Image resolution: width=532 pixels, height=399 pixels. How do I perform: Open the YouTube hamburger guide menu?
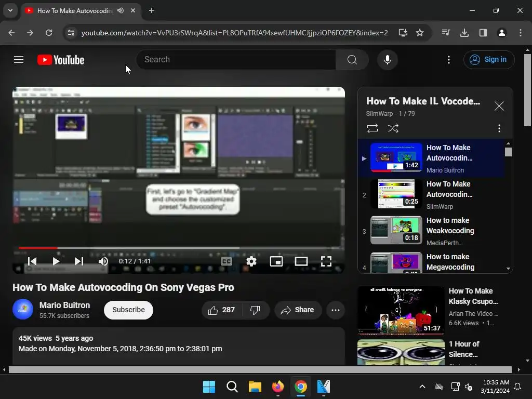point(19,60)
